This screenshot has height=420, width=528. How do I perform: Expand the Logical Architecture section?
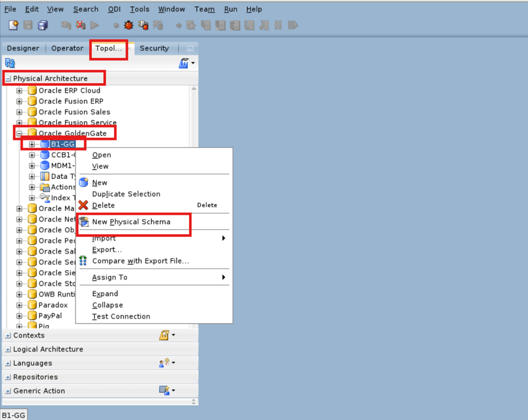[x=7, y=349]
